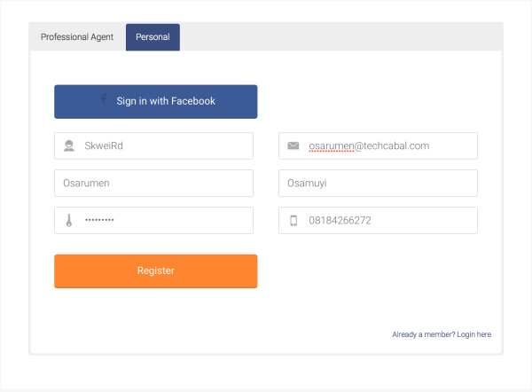Click the envelope icon in the email field
Image resolution: width=532 pixels, height=392 pixels.
(x=293, y=145)
